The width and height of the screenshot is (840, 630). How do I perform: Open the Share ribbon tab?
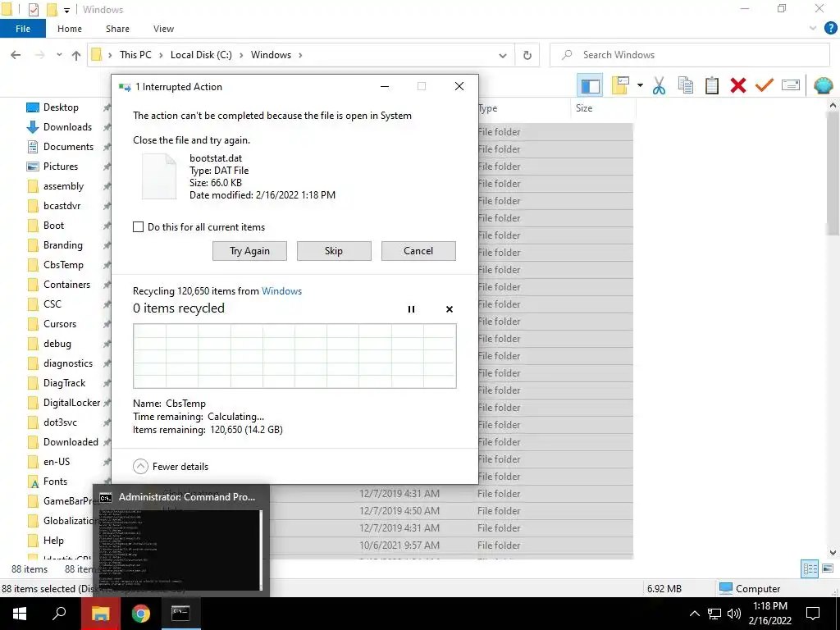[117, 29]
